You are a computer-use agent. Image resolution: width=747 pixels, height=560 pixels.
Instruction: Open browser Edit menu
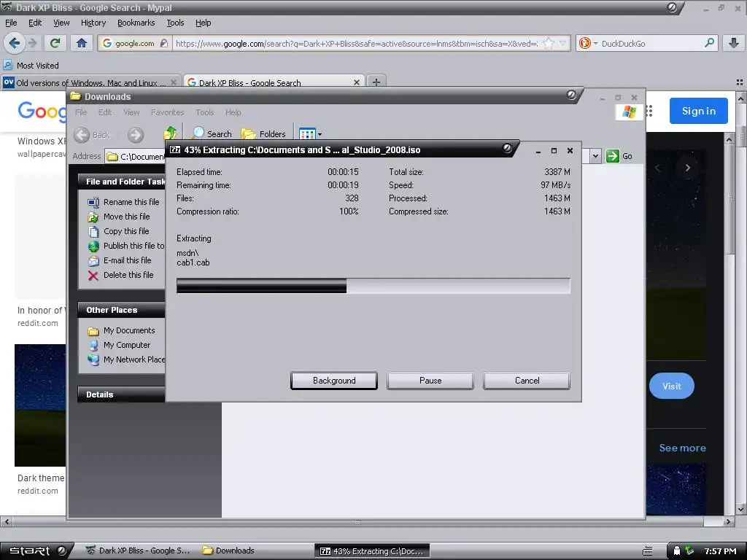pyautogui.click(x=35, y=23)
